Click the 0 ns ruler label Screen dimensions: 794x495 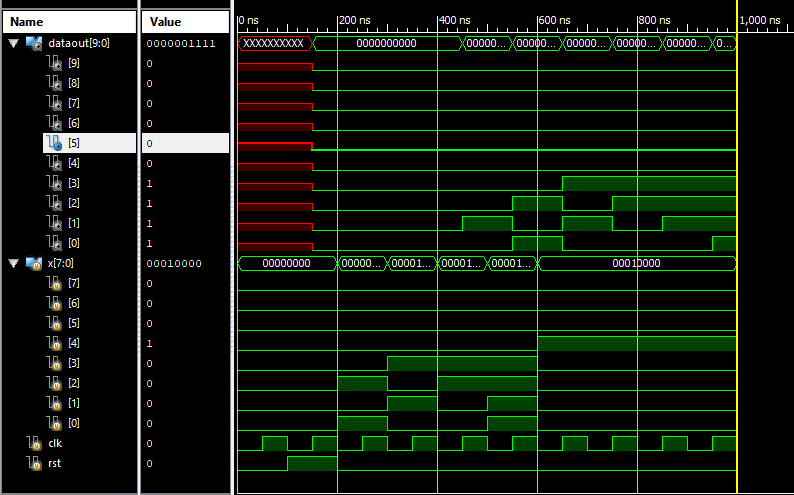pyautogui.click(x=249, y=21)
